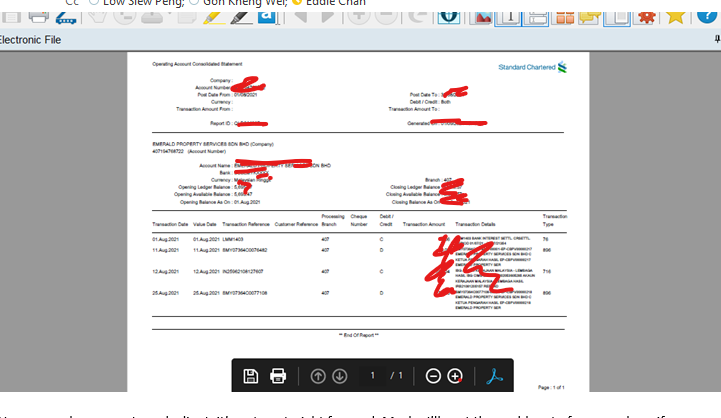Image resolution: width=721 pixels, height=418 pixels.
Task: Click the 'Transaction Details' column header
Action: [475, 224]
